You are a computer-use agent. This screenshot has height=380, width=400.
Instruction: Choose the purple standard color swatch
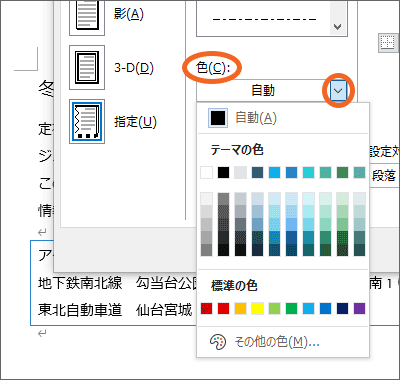(359, 309)
